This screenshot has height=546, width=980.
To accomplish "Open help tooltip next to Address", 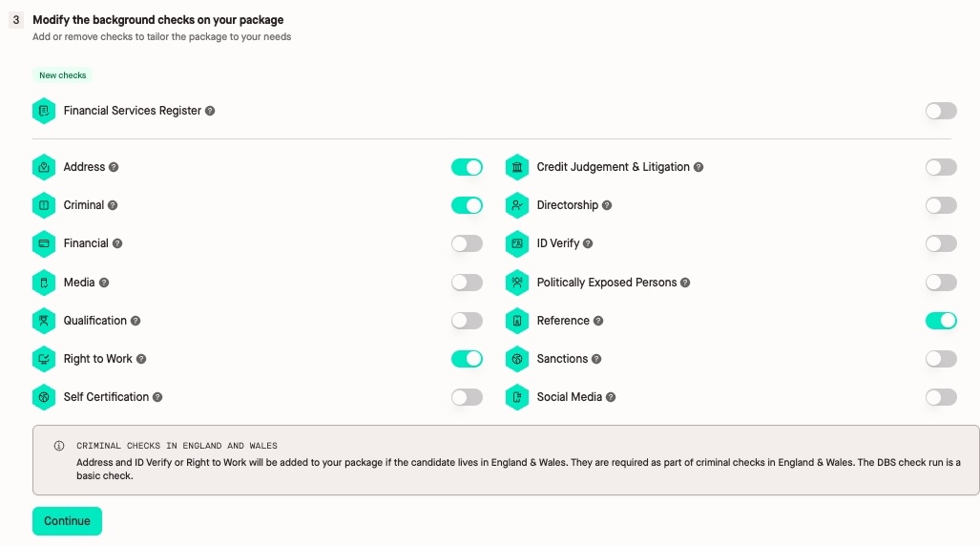I will coord(114,167).
